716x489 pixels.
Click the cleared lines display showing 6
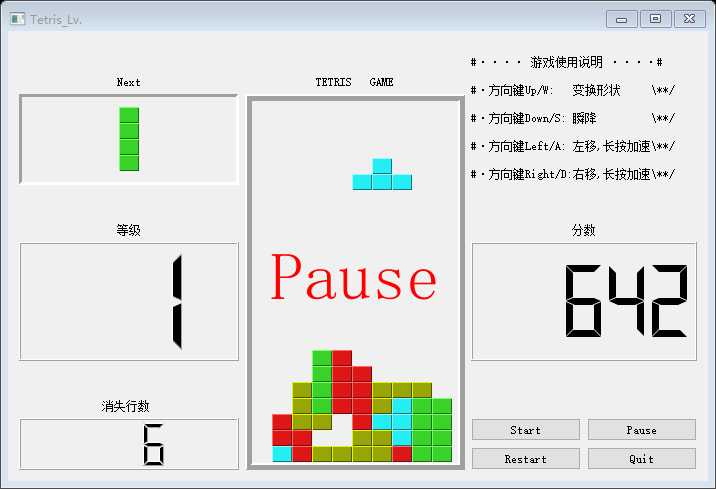tap(129, 444)
